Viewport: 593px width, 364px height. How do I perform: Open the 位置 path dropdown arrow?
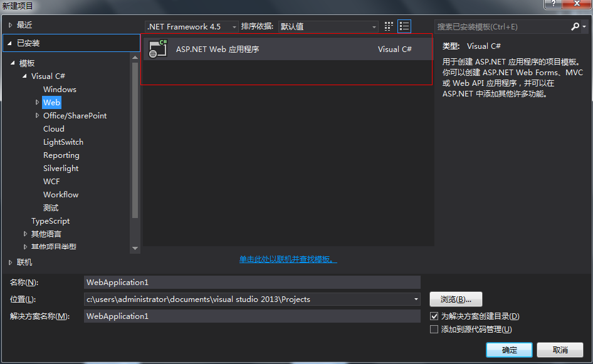[416, 299]
